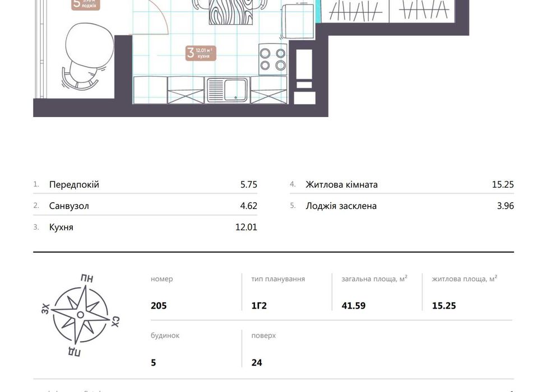Click the building number value 5

[x=154, y=362]
